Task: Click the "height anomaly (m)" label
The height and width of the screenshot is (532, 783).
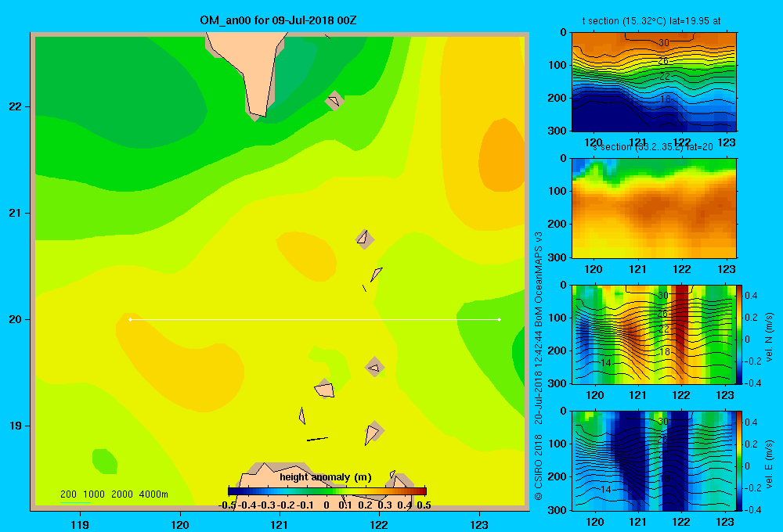Action: [326, 477]
